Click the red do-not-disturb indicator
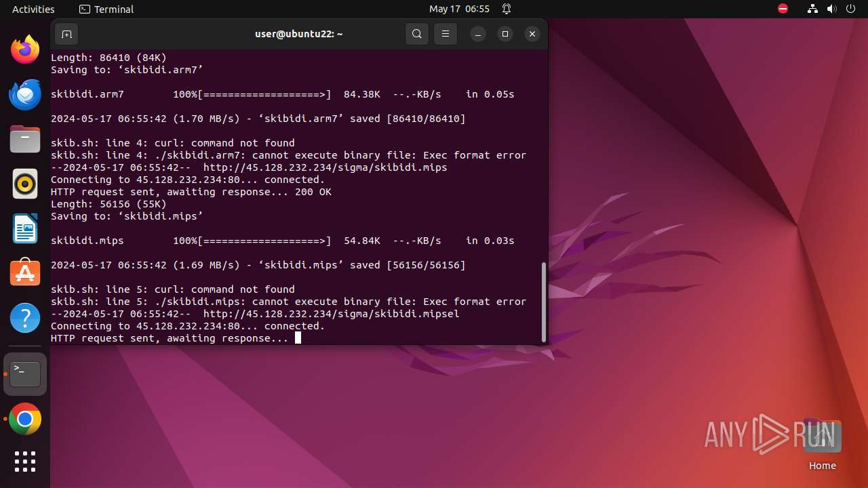 coord(783,9)
